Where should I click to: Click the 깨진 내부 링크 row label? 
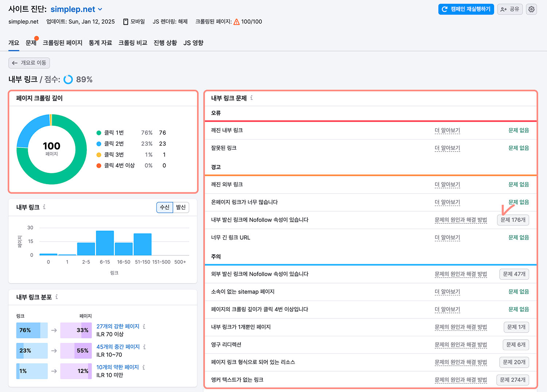click(x=227, y=130)
